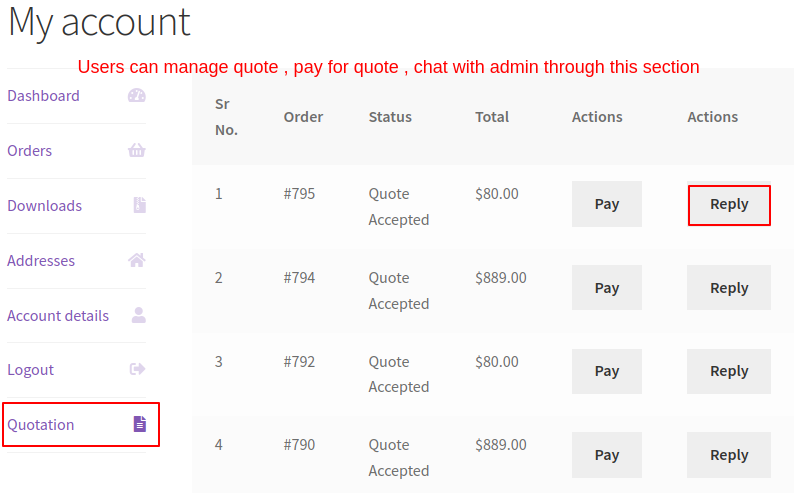Reply to quote order #795

(x=729, y=204)
